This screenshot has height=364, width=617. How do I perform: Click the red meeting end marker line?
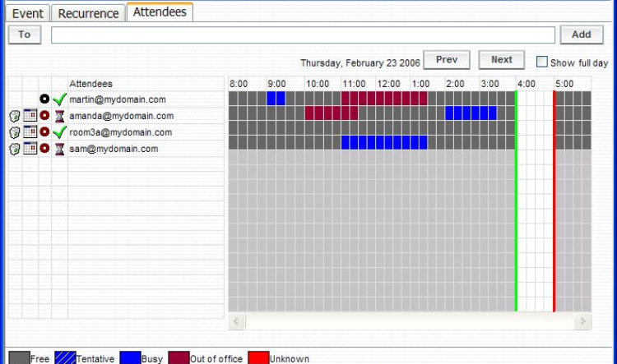pos(554,200)
